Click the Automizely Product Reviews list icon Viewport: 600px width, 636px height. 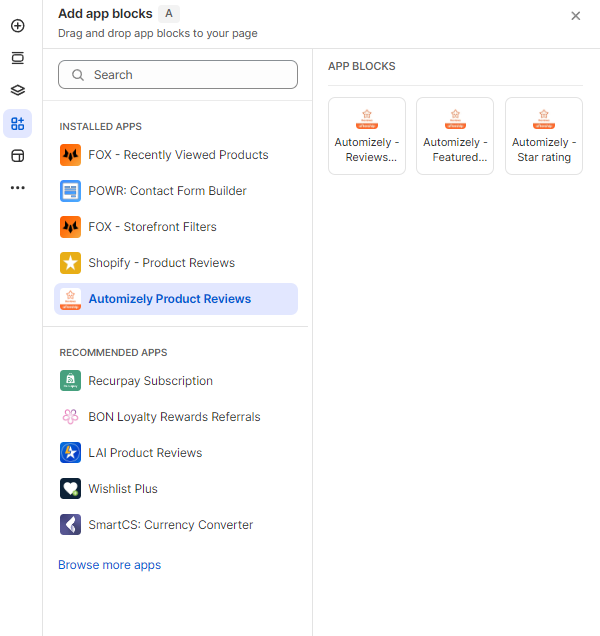coord(70,299)
